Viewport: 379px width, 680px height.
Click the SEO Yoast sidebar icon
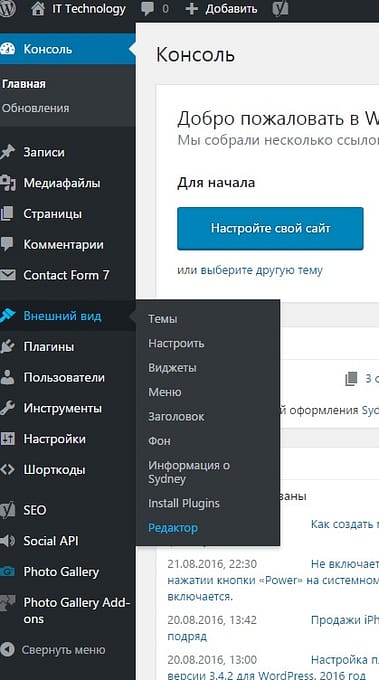point(7,510)
